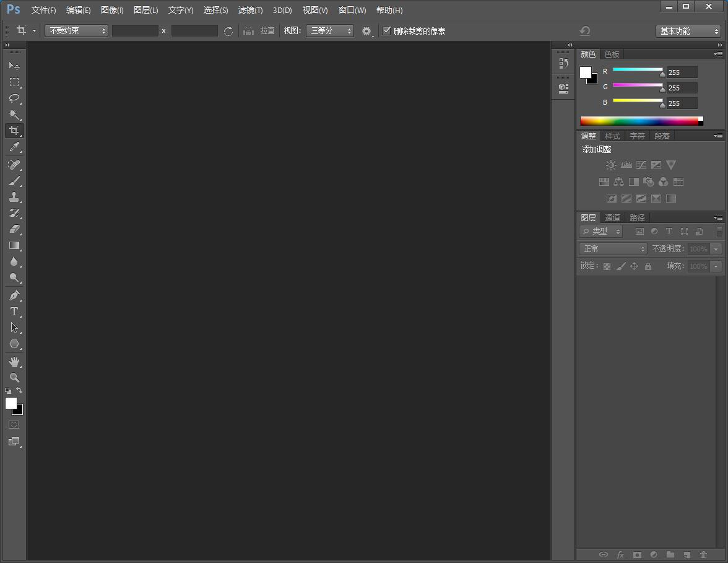728x563 pixels.
Task: Open the 类型 layer filter dropdown
Action: (600, 232)
